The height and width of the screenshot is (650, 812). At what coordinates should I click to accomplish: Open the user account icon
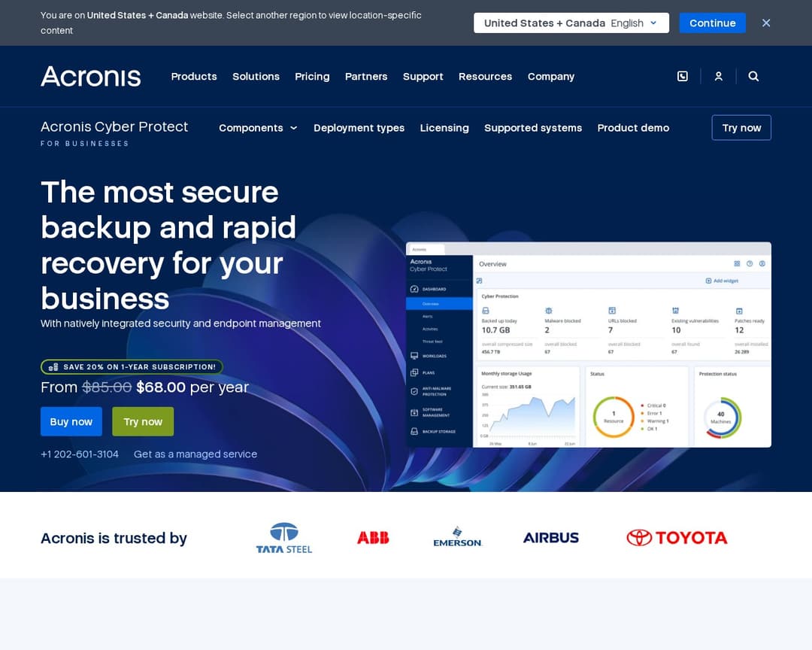pos(718,76)
